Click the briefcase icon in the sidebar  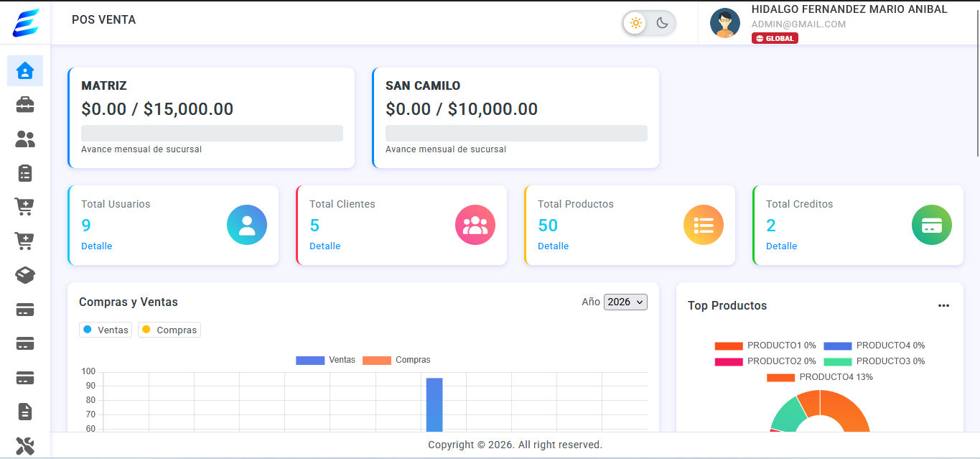(x=25, y=105)
